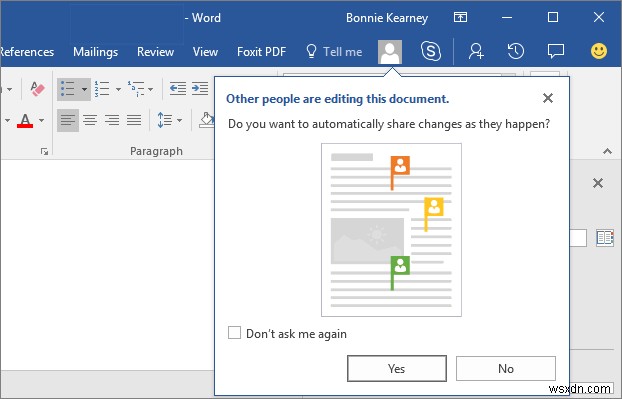Justify the paragraph text

(134, 120)
